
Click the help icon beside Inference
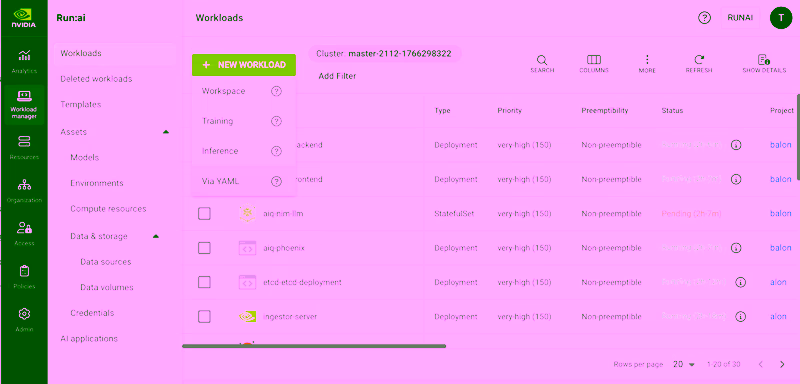pos(276,151)
